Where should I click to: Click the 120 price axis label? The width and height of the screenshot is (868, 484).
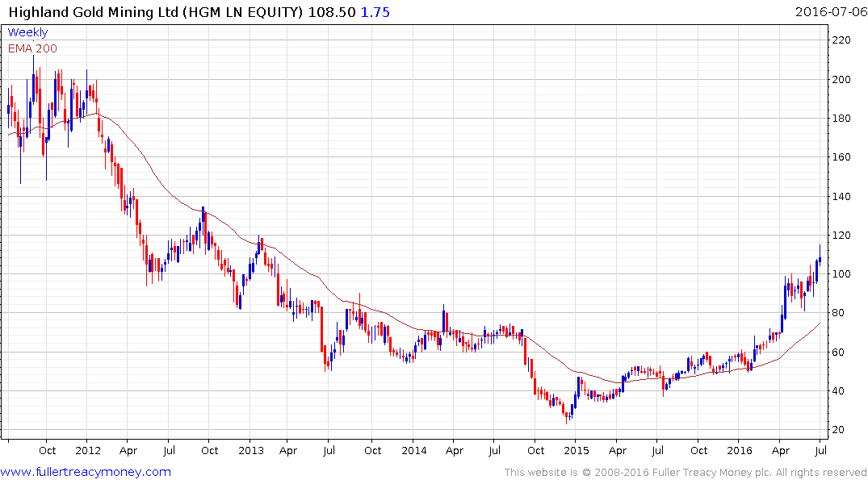coord(841,235)
